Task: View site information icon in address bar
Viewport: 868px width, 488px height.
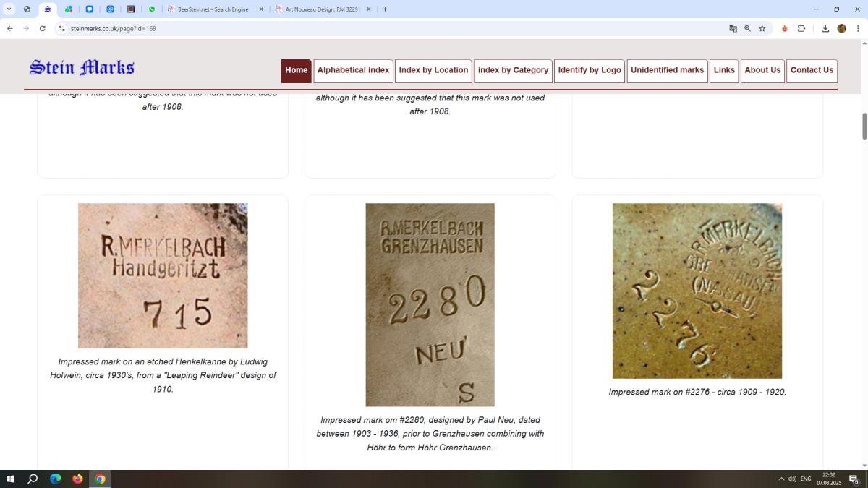Action: [x=62, y=28]
